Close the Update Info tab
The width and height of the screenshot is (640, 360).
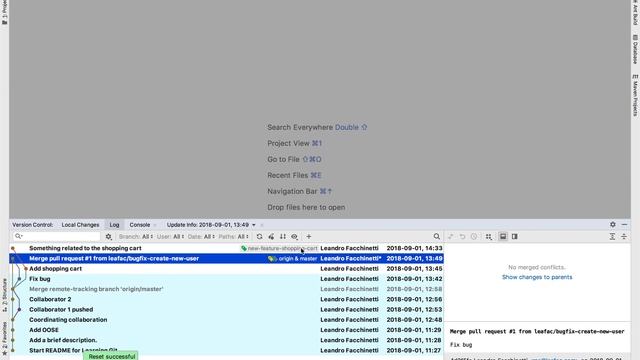coord(262,225)
